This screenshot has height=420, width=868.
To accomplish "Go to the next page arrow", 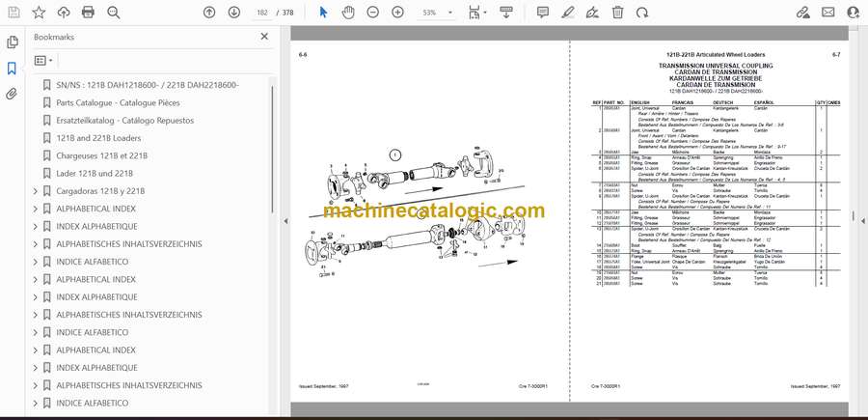I will tap(234, 13).
